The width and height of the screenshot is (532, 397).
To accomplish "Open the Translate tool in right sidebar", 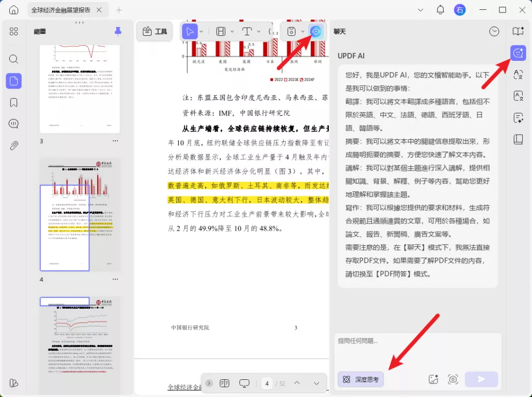I will point(518,74).
